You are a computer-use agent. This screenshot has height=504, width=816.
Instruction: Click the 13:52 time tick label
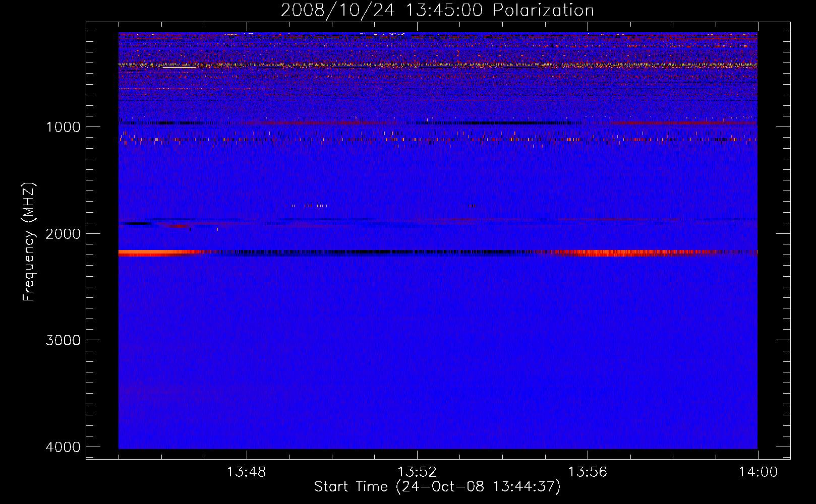[x=417, y=472]
